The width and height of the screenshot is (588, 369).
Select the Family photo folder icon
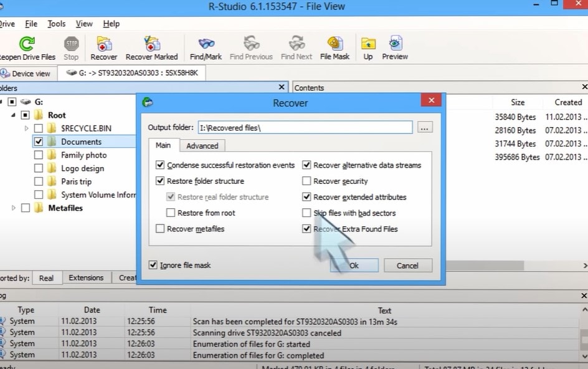[x=52, y=155]
